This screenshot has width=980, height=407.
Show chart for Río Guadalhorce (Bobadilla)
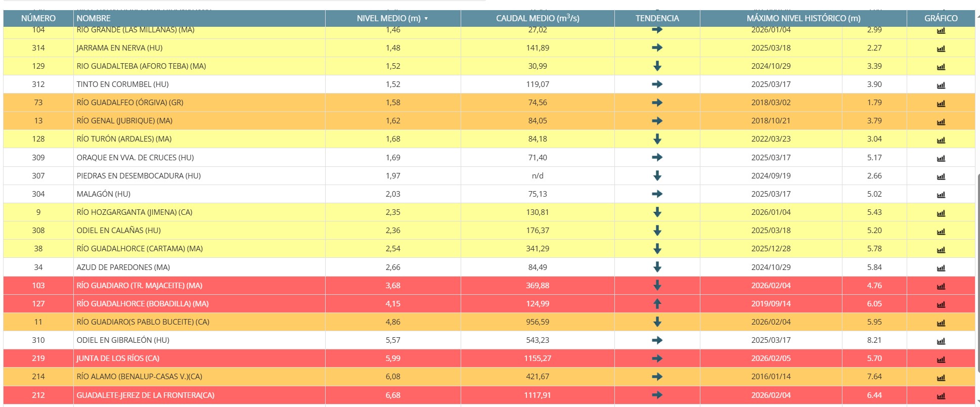tap(941, 304)
